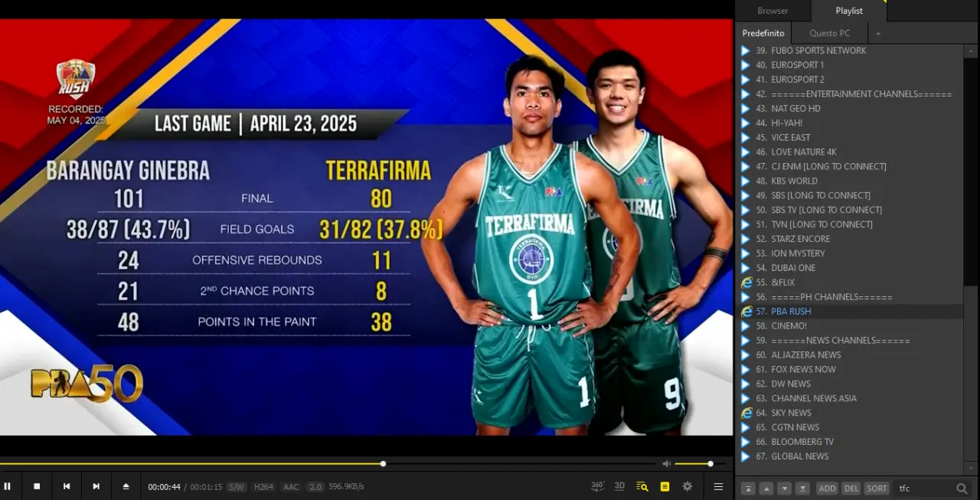
Task: Toggle the 360 degree video mode
Action: [597, 486]
